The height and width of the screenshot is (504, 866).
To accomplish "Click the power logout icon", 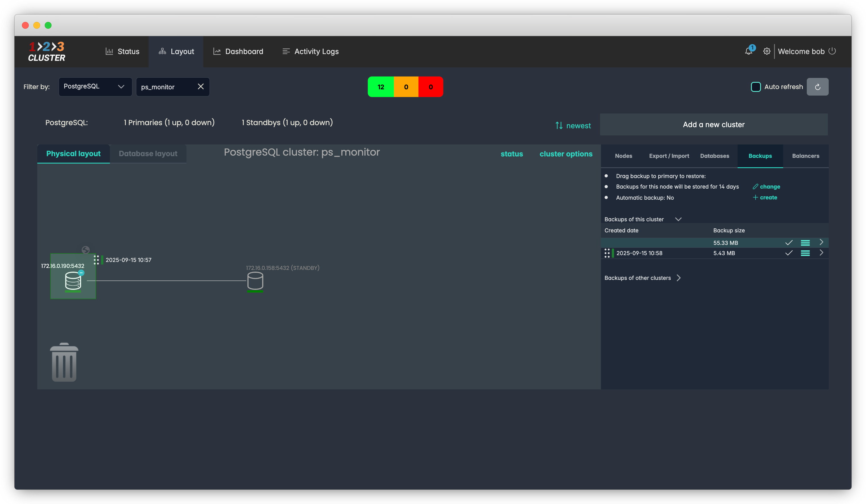I will tap(832, 51).
